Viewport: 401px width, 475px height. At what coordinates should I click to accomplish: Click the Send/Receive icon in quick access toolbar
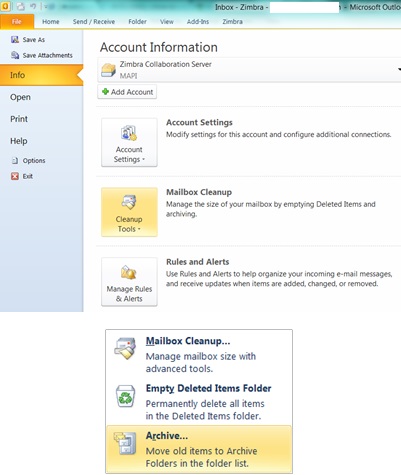(x=21, y=6)
